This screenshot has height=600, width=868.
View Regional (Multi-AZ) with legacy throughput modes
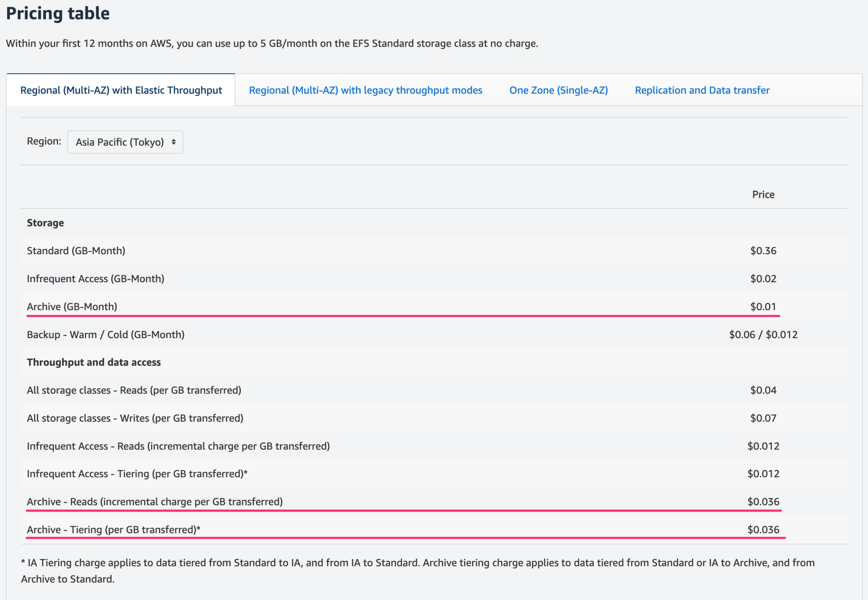click(365, 90)
